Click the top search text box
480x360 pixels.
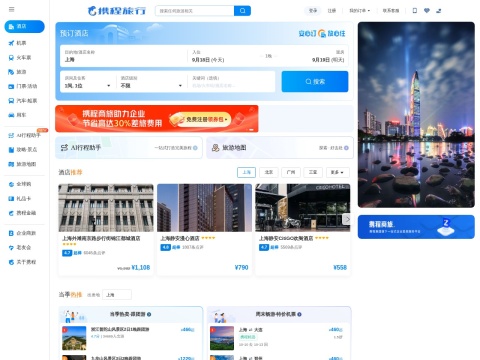(x=195, y=11)
